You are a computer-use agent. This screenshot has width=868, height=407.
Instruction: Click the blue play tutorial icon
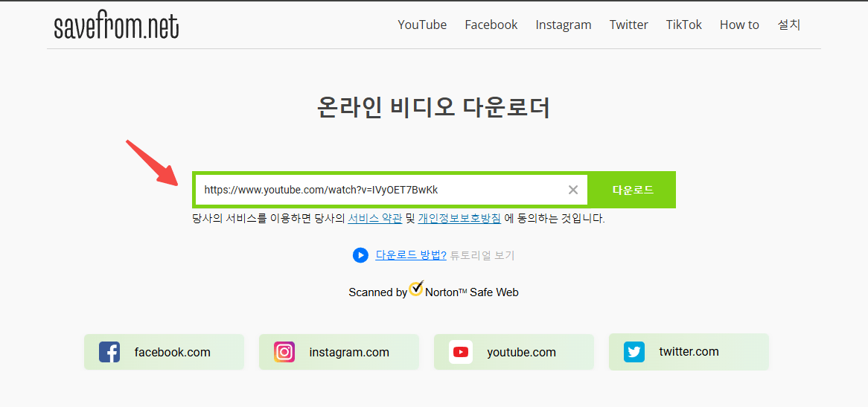point(360,255)
